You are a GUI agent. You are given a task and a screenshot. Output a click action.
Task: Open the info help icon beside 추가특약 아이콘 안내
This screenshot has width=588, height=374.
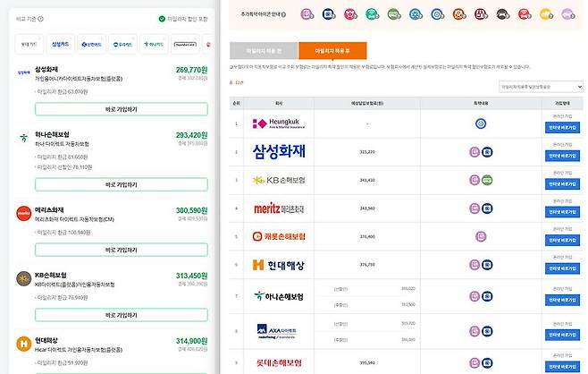[x=283, y=14]
